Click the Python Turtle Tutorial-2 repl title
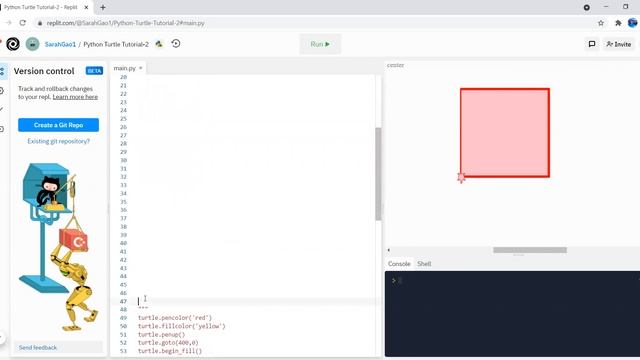 (x=116, y=44)
